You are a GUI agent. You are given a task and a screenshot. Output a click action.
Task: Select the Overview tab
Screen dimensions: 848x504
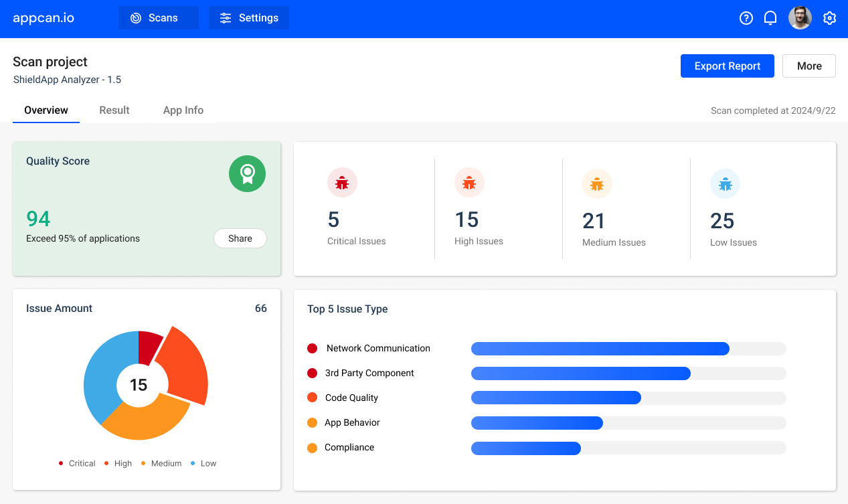click(x=46, y=110)
